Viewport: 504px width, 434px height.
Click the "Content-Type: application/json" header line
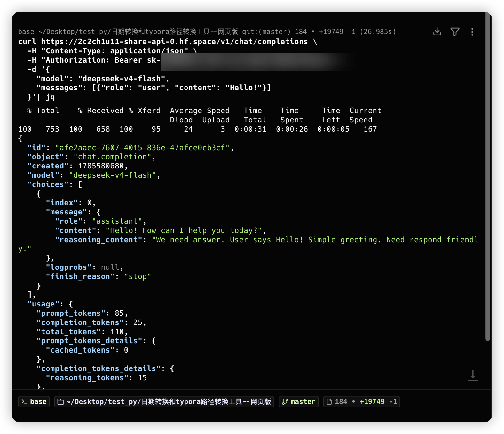click(x=112, y=50)
